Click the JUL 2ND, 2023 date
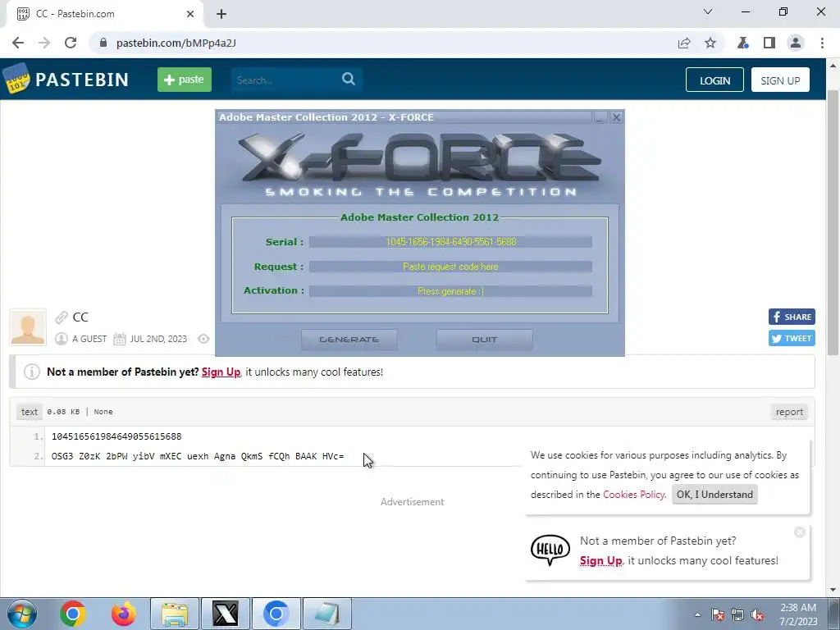 pyautogui.click(x=158, y=339)
